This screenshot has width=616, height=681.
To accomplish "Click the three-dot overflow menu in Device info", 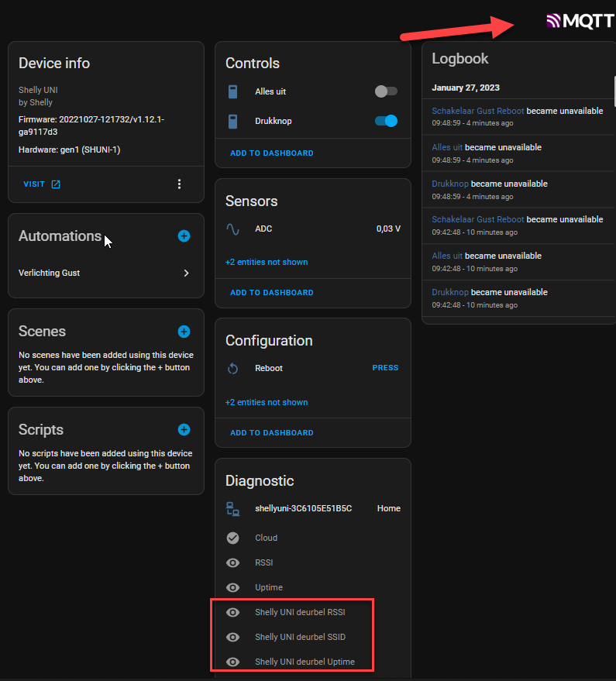I will (x=179, y=184).
